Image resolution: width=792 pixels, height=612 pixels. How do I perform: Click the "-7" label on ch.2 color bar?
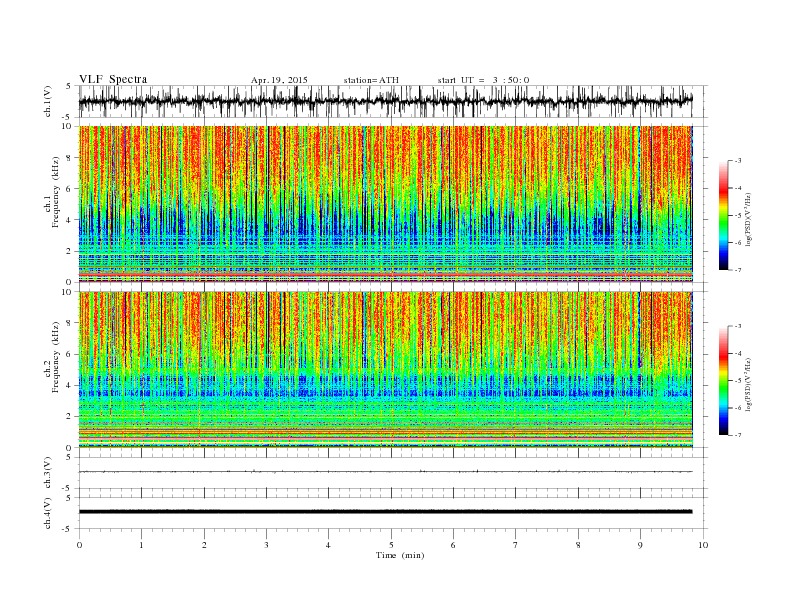[x=737, y=435]
